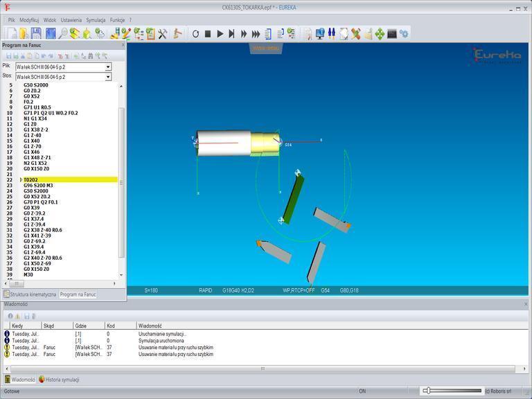Select line 'G70 P1 Q2 F0.1'
The height and width of the screenshot is (399, 532).
click(x=41, y=202)
